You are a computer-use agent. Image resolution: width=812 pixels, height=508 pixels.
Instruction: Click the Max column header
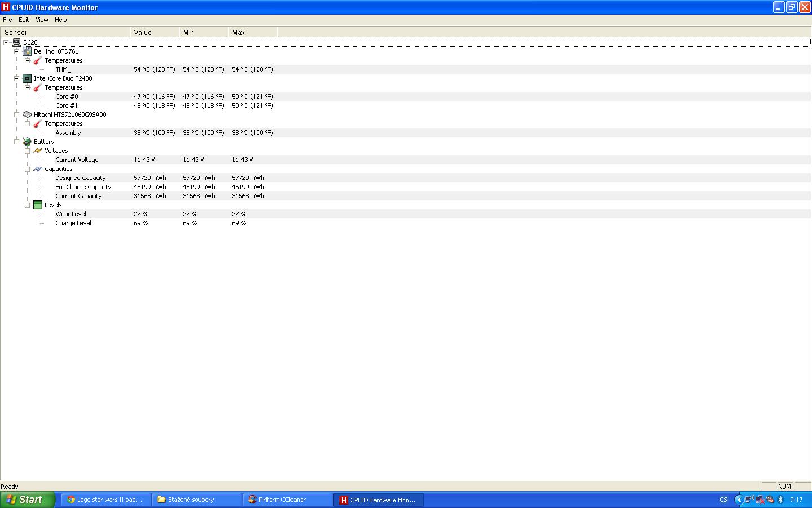[253, 32]
